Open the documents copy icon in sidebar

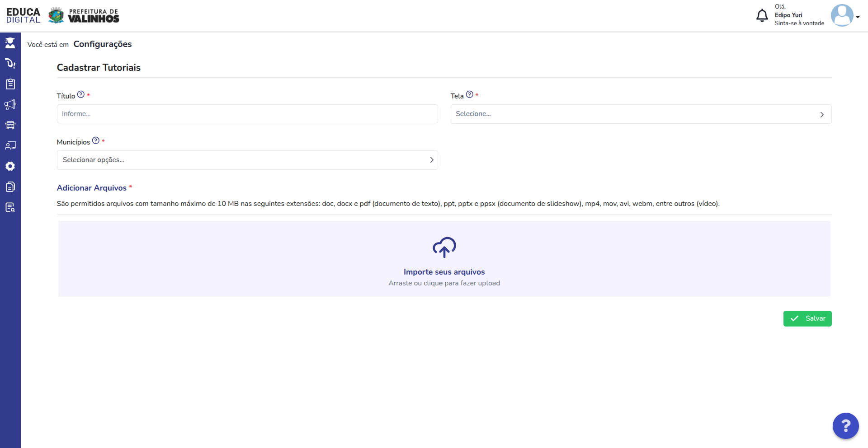(x=10, y=187)
